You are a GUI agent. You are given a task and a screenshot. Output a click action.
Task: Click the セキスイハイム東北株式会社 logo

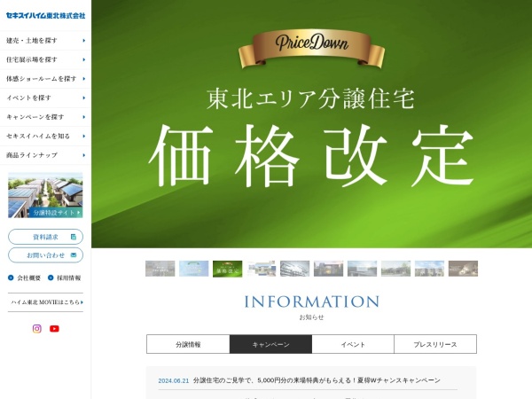click(x=45, y=15)
